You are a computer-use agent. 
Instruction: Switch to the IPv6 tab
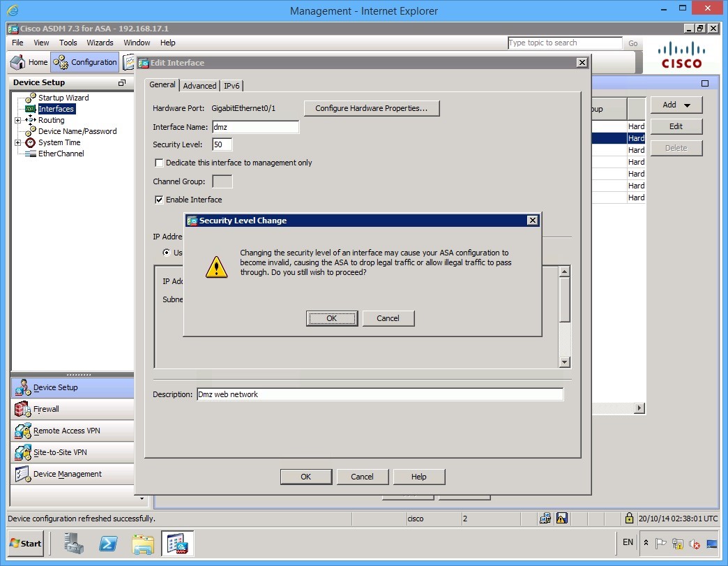232,86
